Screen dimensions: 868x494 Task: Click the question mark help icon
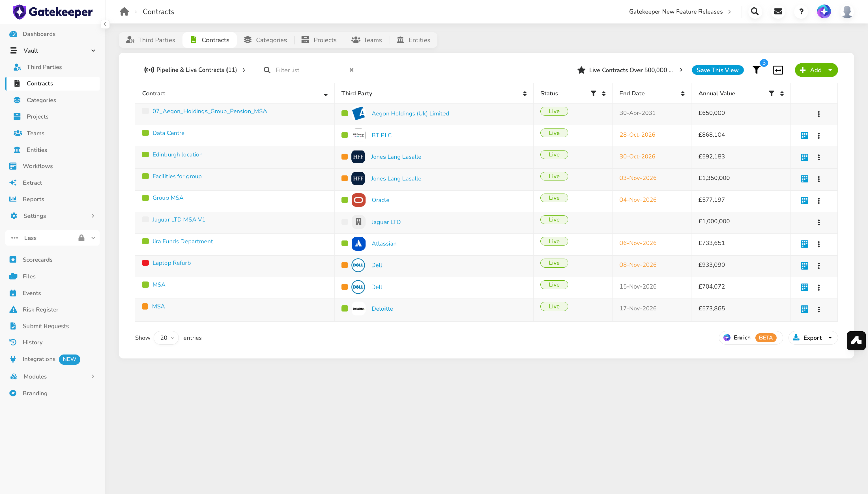[801, 12]
